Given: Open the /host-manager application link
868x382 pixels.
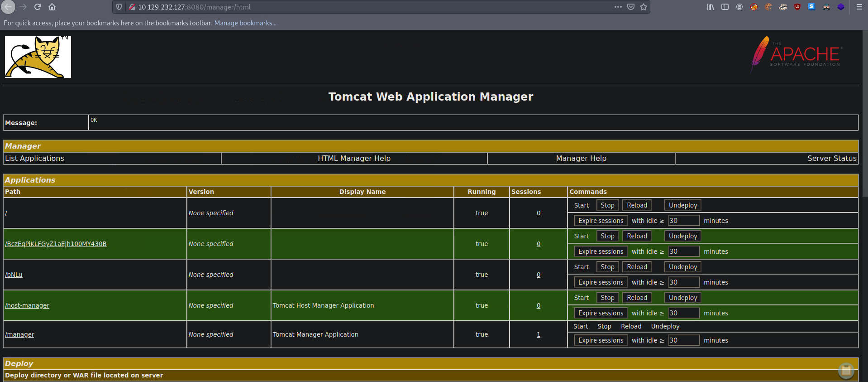Looking at the screenshot, I should 27,305.
